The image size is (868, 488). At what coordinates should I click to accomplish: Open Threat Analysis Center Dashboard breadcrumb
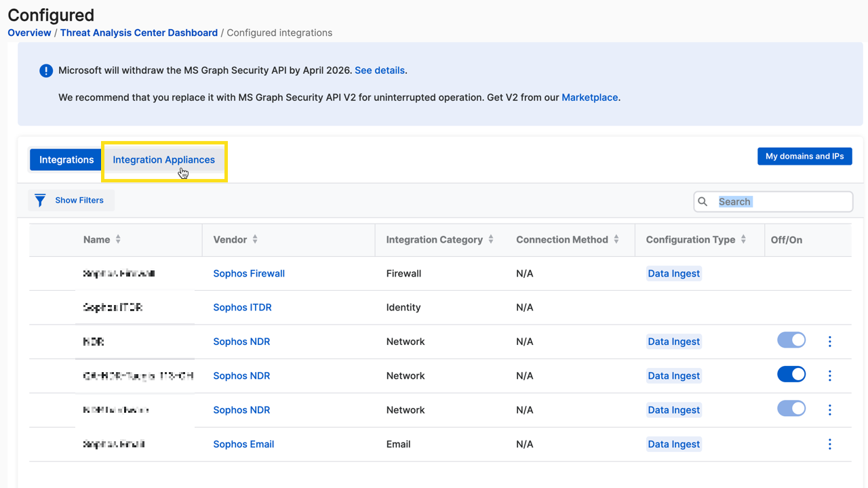pyautogui.click(x=139, y=33)
